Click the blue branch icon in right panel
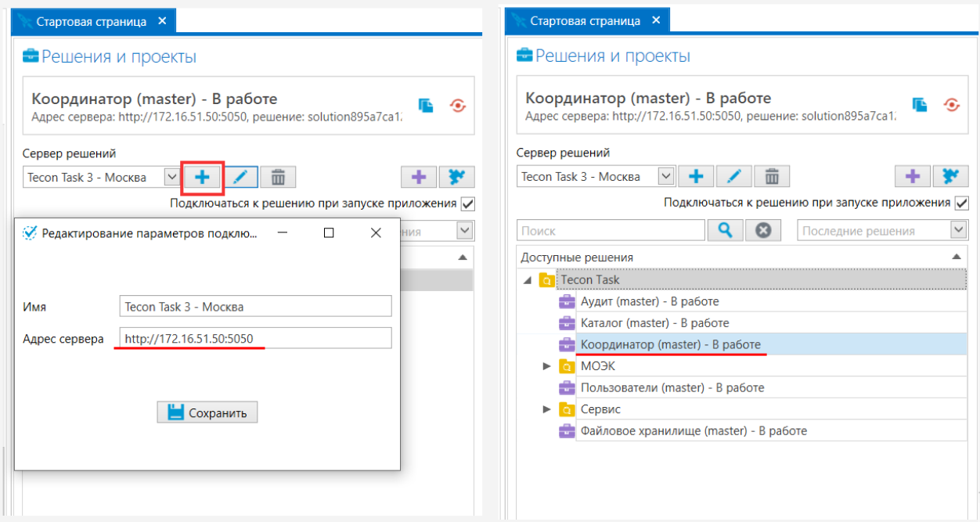The height and width of the screenshot is (522, 980). 950,177
